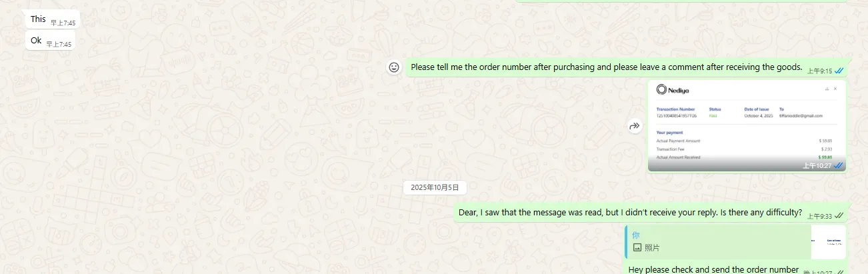Image resolution: width=868 pixels, height=274 pixels.
Task: Click the download icon in Nediya receipt
Action: click(827, 89)
